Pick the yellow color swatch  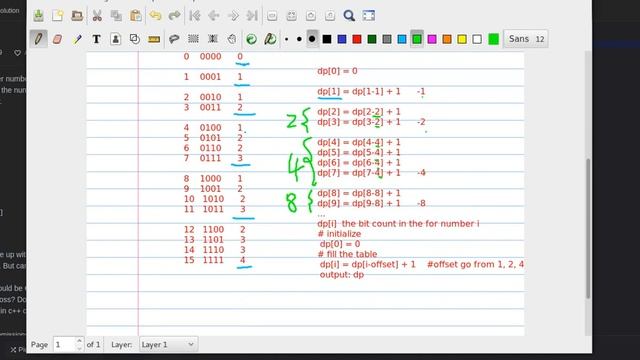pos(462,39)
